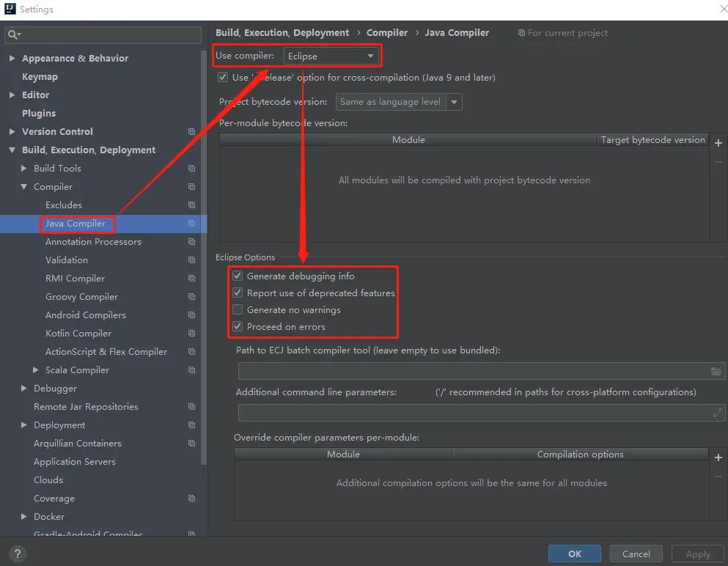The width and height of the screenshot is (728, 566).
Task: Expand Appearance & Behavior section
Action: pyautogui.click(x=12, y=58)
